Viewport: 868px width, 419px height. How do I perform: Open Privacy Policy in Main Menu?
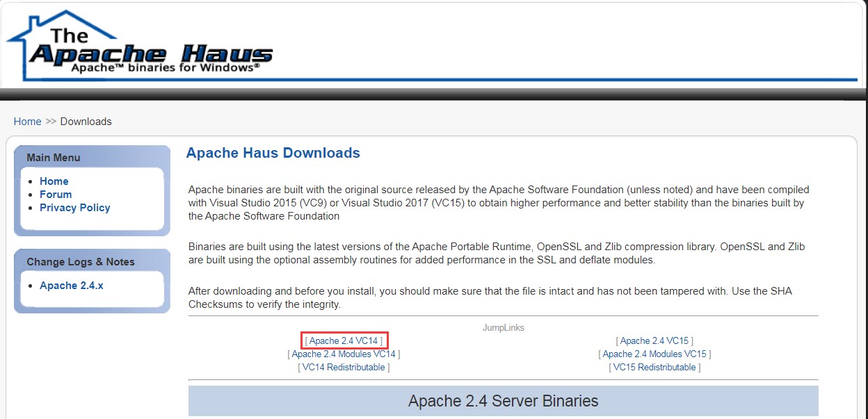click(75, 208)
